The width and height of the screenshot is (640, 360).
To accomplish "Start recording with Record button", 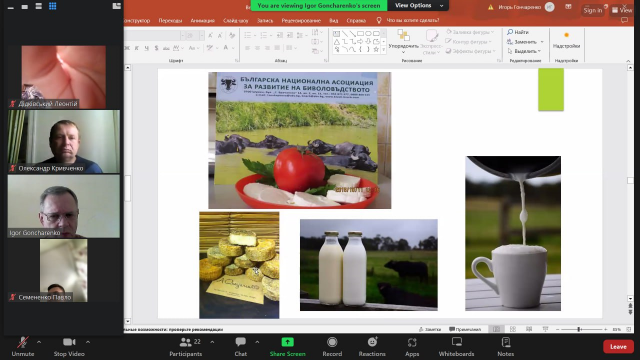I will pyautogui.click(x=332, y=347).
